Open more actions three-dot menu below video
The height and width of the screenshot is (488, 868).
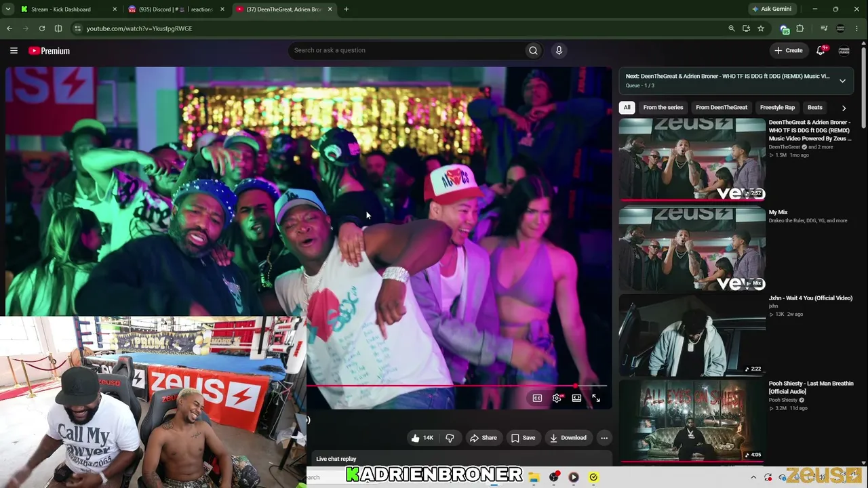pyautogui.click(x=604, y=438)
